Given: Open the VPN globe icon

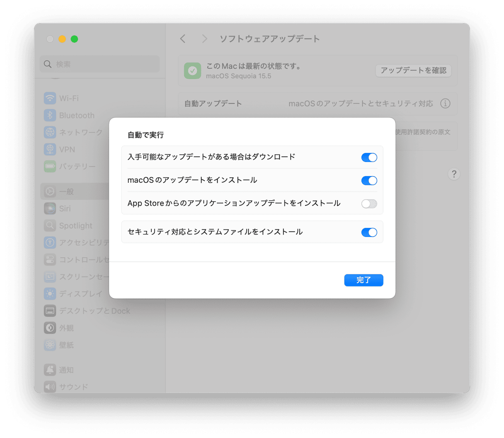Looking at the screenshot, I should pos(50,149).
